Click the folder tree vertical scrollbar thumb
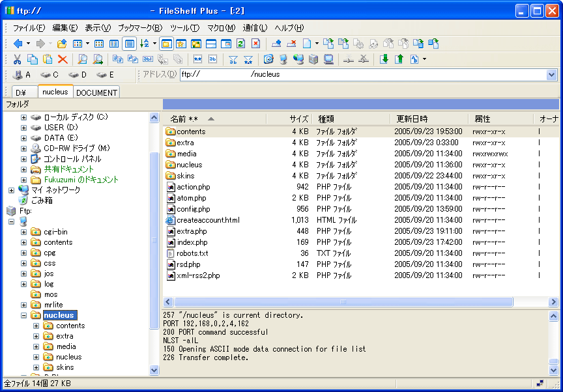The width and height of the screenshot is (563, 392). pos(154,240)
